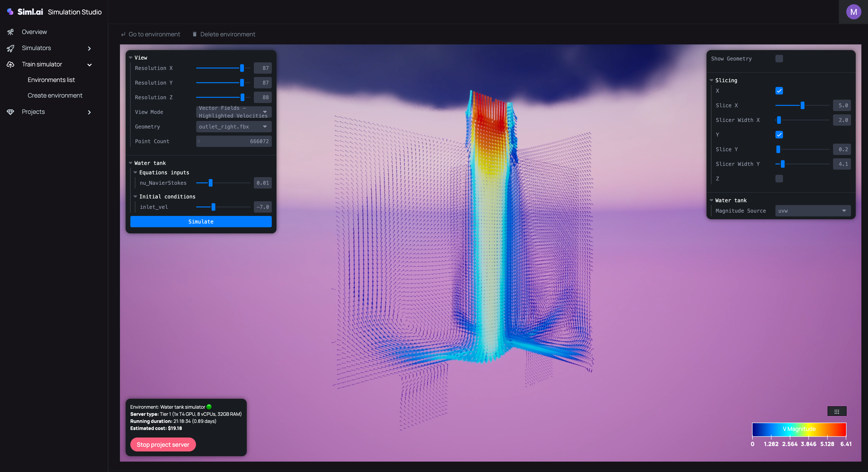
Task: Uncheck the X slicing checkbox
Action: [779, 91]
